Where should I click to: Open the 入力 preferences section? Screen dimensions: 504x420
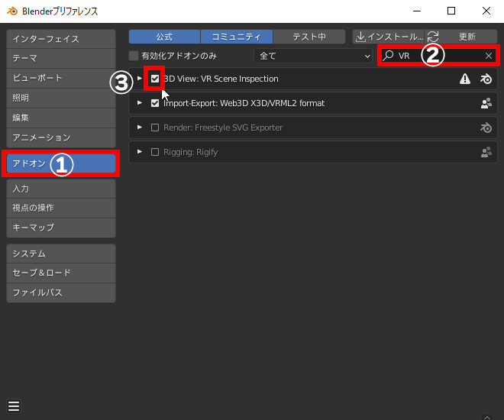coord(61,189)
